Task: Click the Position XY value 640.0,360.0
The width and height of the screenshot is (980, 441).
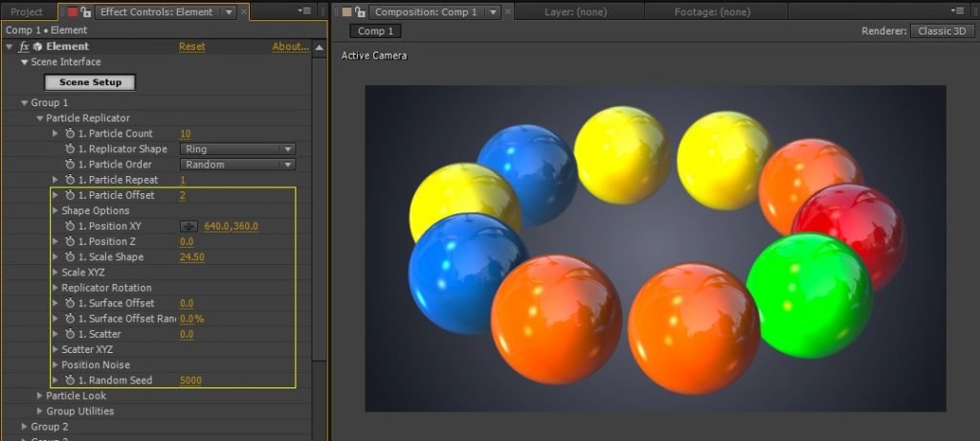Action: (x=232, y=226)
